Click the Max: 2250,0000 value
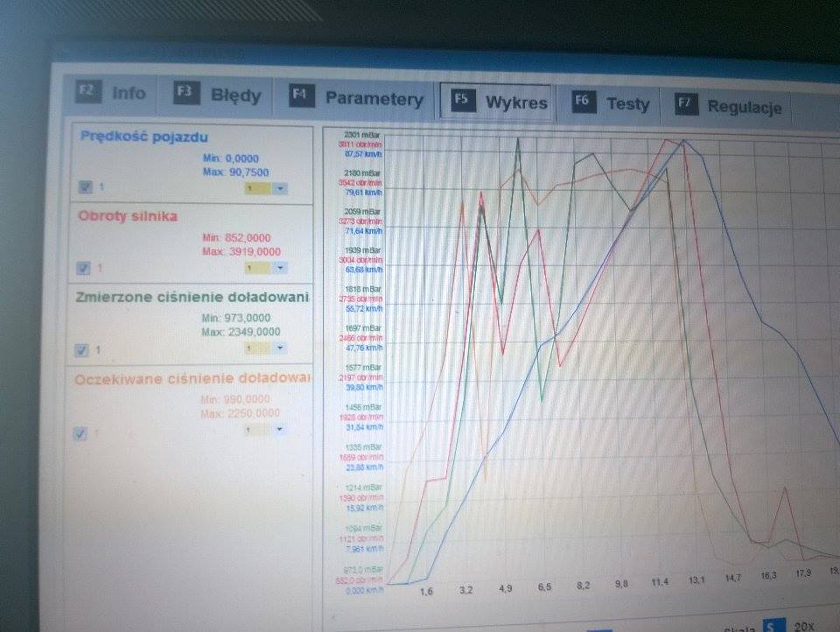 tap(240, 413)
